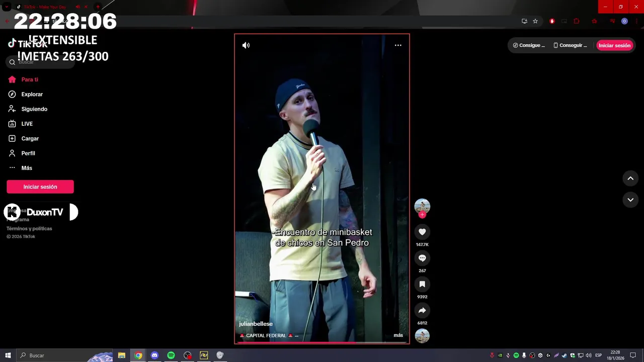Click the install app icon in address bar
This screenshot has width=644, height=362.
524,21
